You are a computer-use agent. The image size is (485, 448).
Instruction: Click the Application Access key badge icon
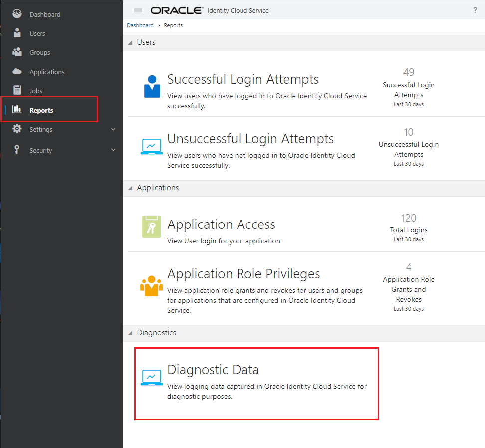click(x=151, y=227)
